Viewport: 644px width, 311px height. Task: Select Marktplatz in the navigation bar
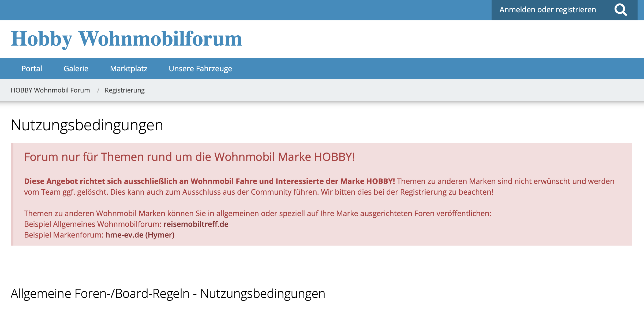pyautogui.click(x=129, y=69)
